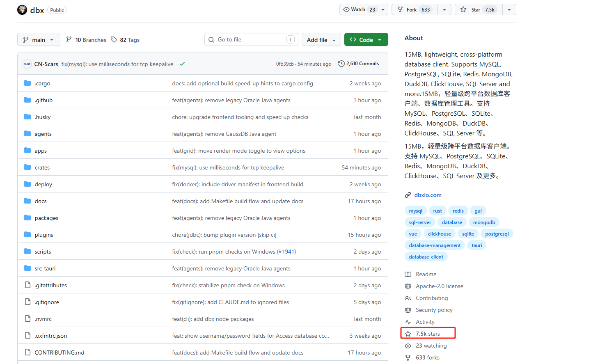Click the dbx repository avatar icon
The image size is (607, 364).
coord(22,10)
